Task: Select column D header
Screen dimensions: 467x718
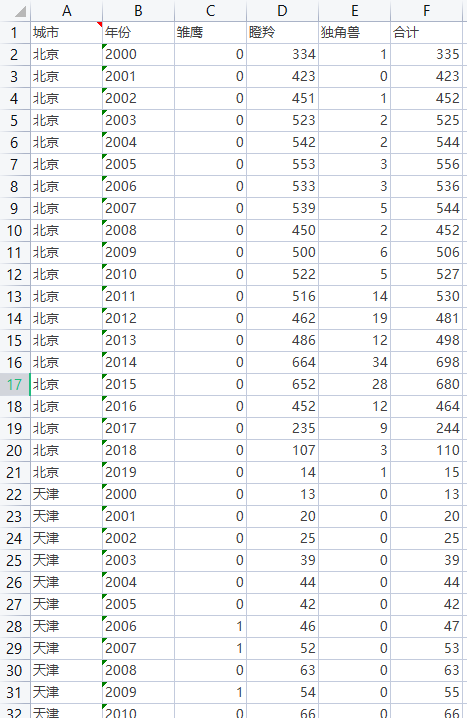Action: [x=282, y=11]
